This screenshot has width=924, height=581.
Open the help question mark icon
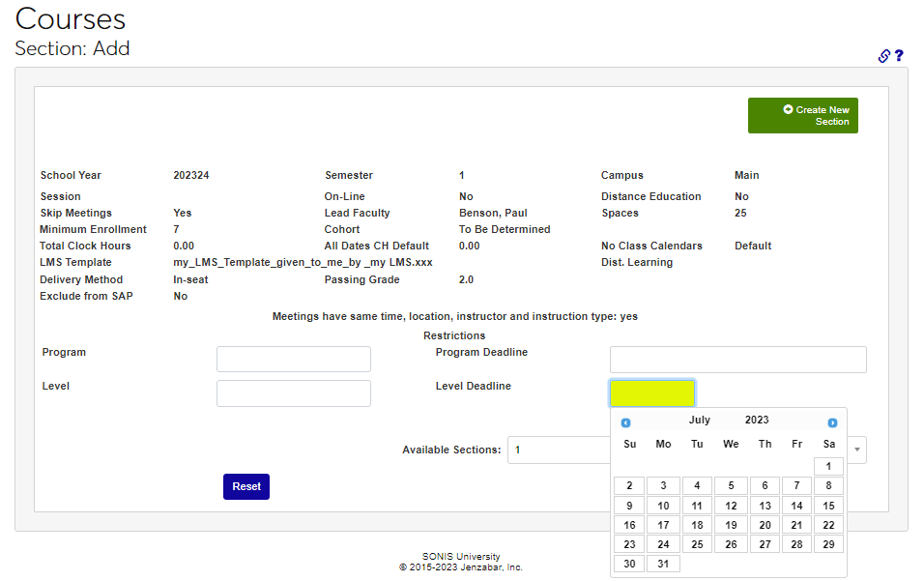click(x=899, y=56)
